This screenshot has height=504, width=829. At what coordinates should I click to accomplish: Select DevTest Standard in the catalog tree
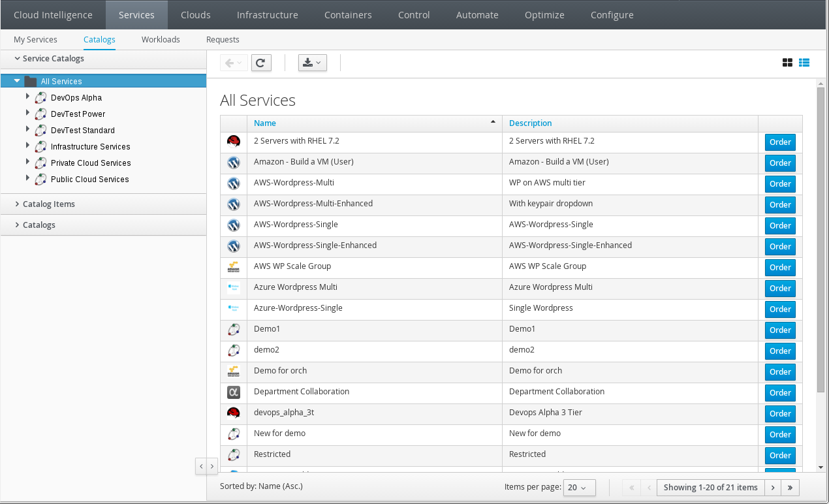[x=83, y=130]
